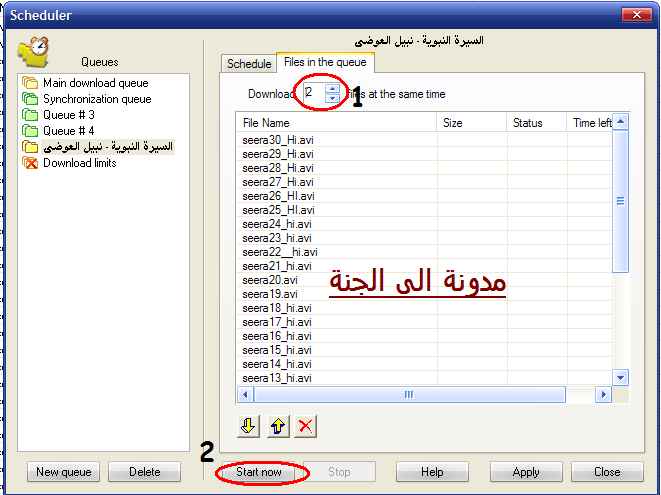The width and height of the screenshot is (661, 495).
Task: Select file seera25_HI.avi
Action: 278,210
